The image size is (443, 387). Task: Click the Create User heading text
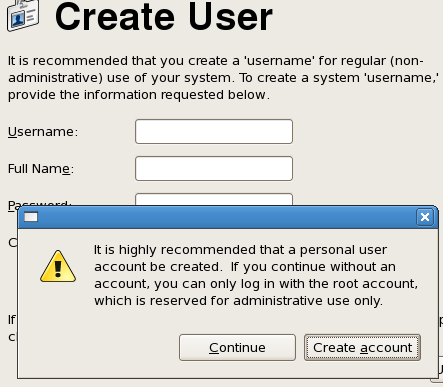pos(164,17)
